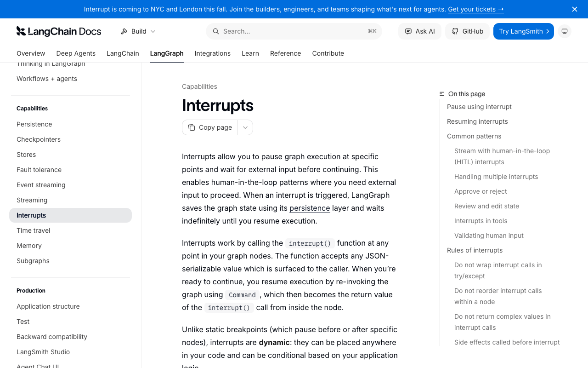The width and height of the screenshot is (588, 368).
Task: Jump to Do not reorder interrupt calls section
Action: [498, 296]
